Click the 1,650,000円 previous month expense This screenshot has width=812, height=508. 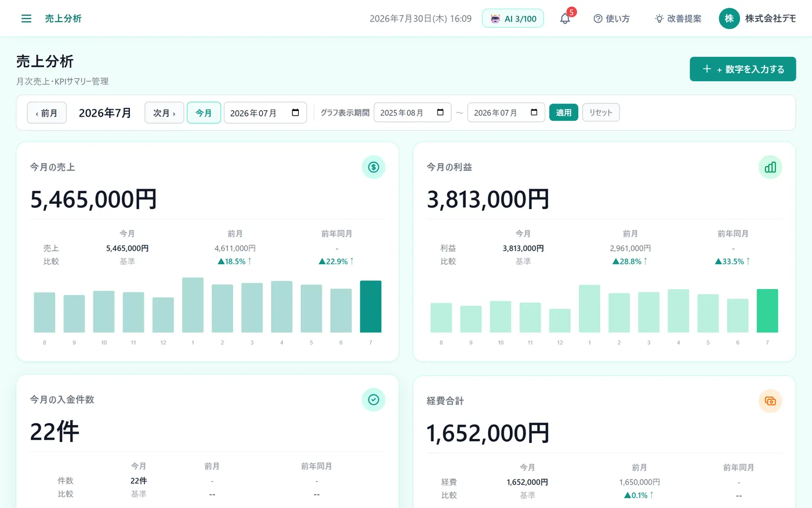coord(639,482)
